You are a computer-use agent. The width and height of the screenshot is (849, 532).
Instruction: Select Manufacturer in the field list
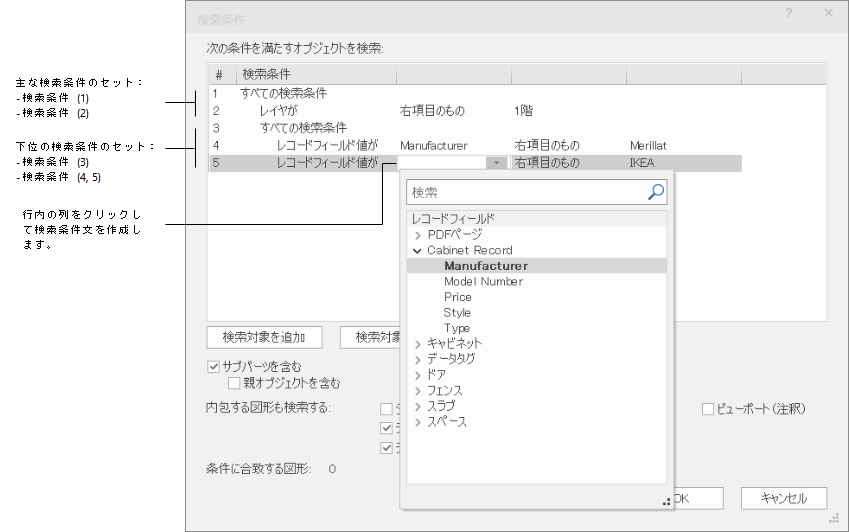[486, 266]
